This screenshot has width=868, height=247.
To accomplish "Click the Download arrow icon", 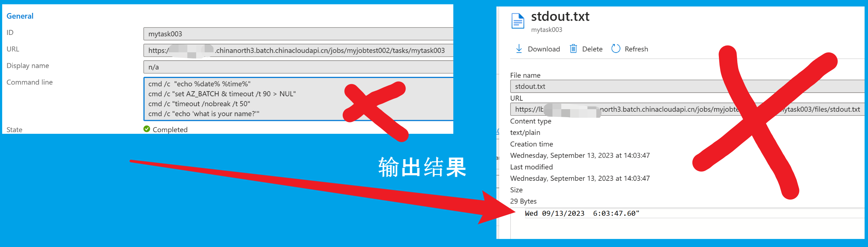I will (x=519, y=49).
